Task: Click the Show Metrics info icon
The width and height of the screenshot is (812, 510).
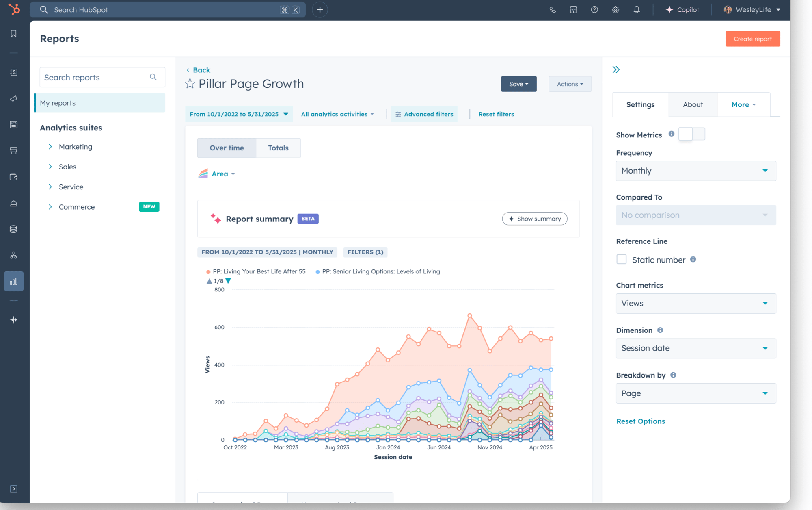Action: (x=672, y=134)
